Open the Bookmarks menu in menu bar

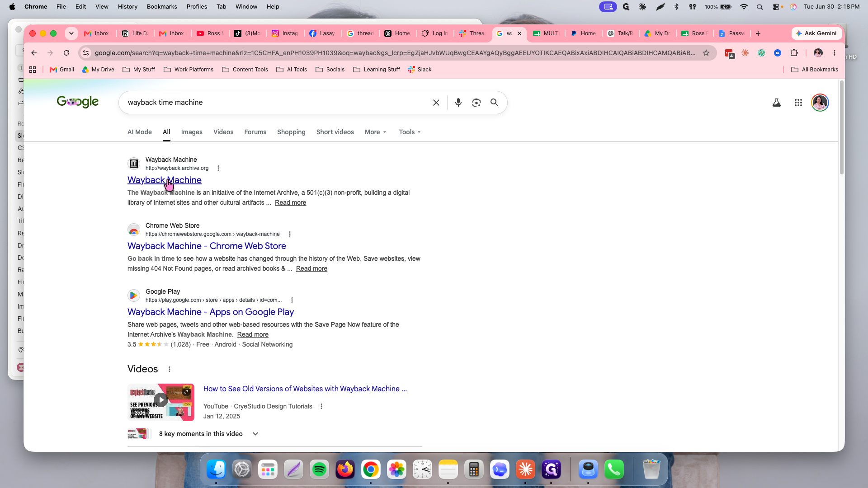point(162,7)
